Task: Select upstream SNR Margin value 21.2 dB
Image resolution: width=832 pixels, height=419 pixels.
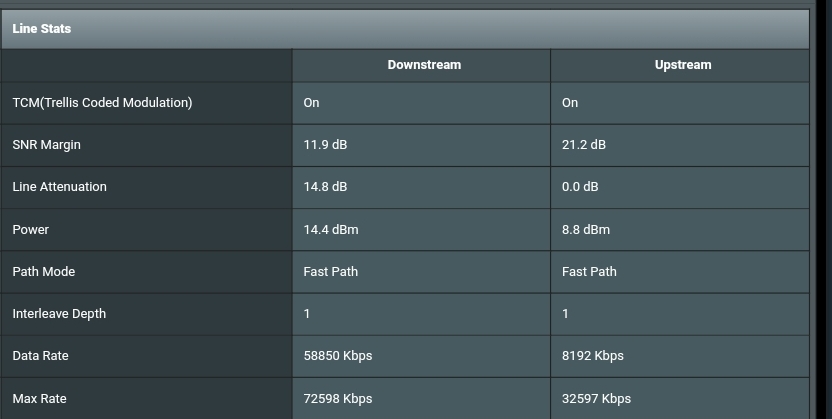Action: (x=584, y=145)
